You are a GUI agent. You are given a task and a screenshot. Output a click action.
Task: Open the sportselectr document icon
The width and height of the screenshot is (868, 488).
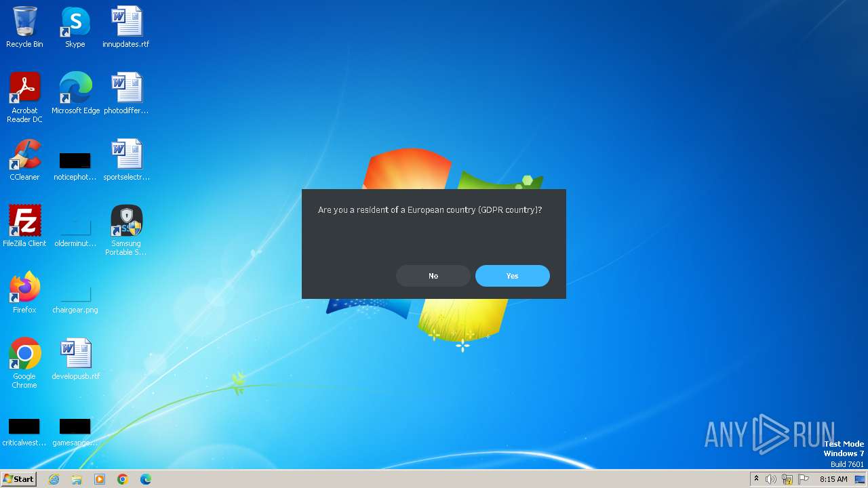[x=126, y=160]
